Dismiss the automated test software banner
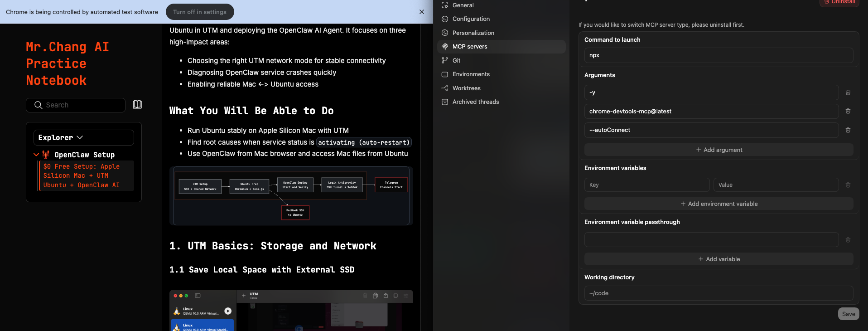Image resolution: width=868 pixels, height=331 pixels. click(x=421, y=12)
